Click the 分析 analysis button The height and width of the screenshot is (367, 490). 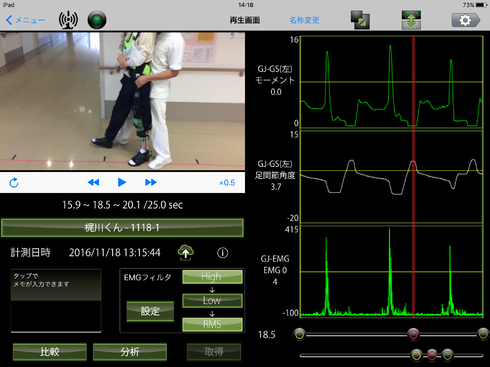coord(130,352)
